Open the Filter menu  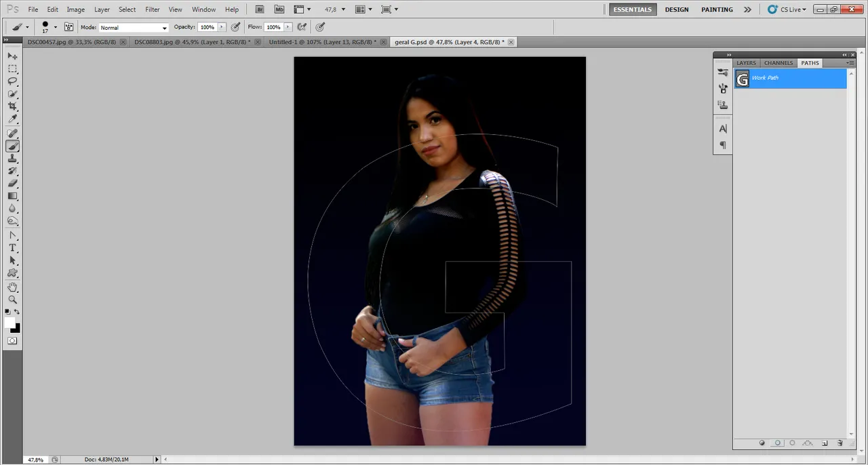tap(153, 9)
